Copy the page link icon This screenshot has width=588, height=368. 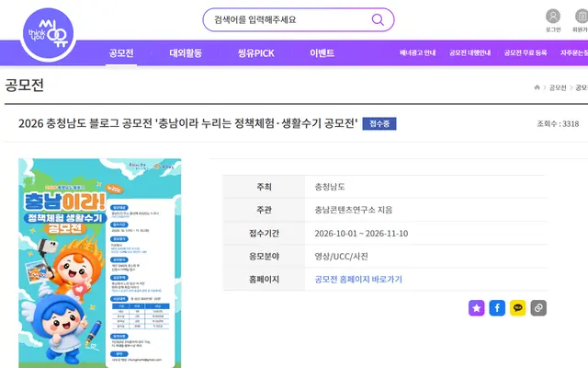[x=538, y=308]
